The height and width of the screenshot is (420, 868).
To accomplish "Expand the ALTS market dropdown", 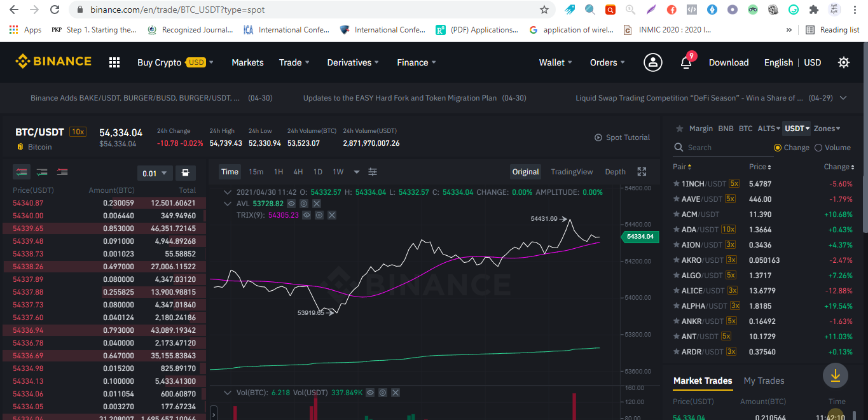I will [769, 129].
